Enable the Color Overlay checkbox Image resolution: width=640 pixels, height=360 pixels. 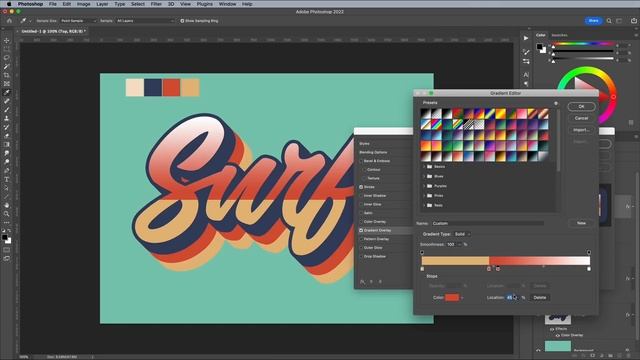coord(361,222)
